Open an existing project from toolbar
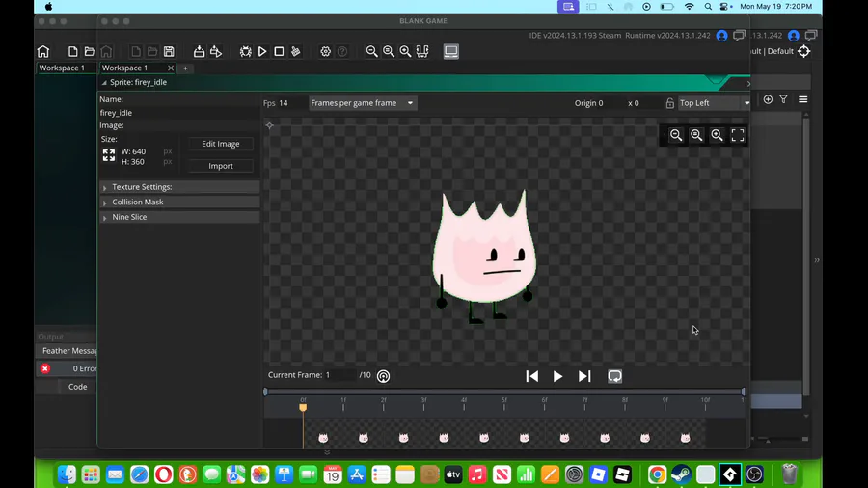 [89, 51]
